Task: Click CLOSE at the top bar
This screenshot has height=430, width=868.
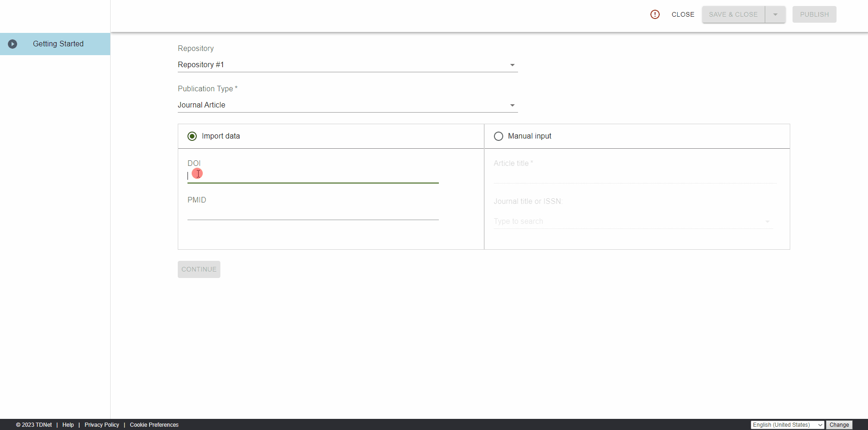Action: [683, 14]
